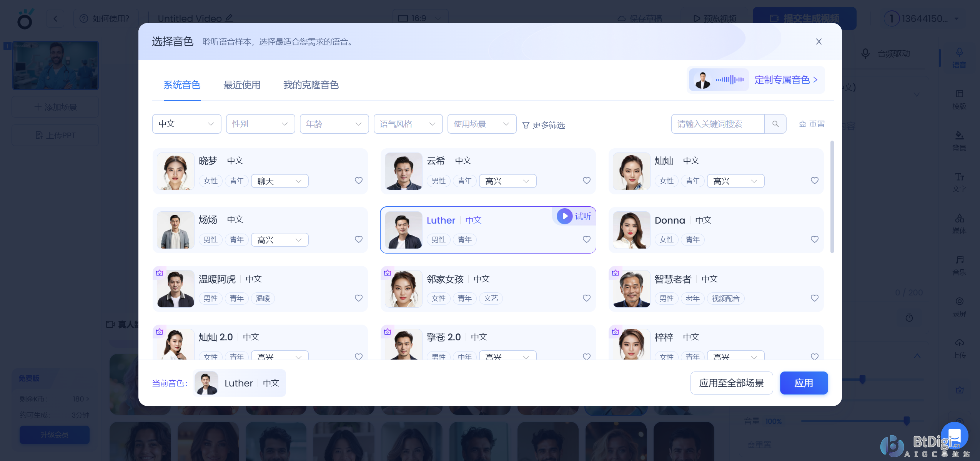Click 应用至全部场景 button
The height and width of the screenshot is (461, 980).
[x=731, y=383]
